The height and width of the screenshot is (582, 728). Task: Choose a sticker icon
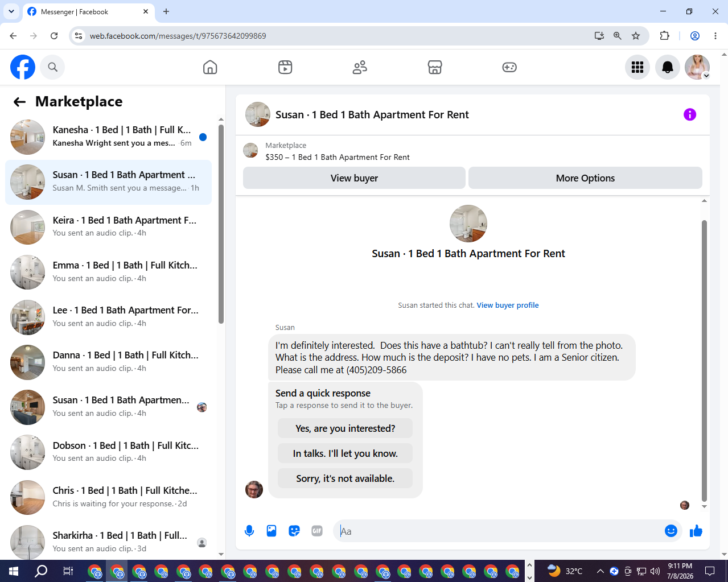294,531
